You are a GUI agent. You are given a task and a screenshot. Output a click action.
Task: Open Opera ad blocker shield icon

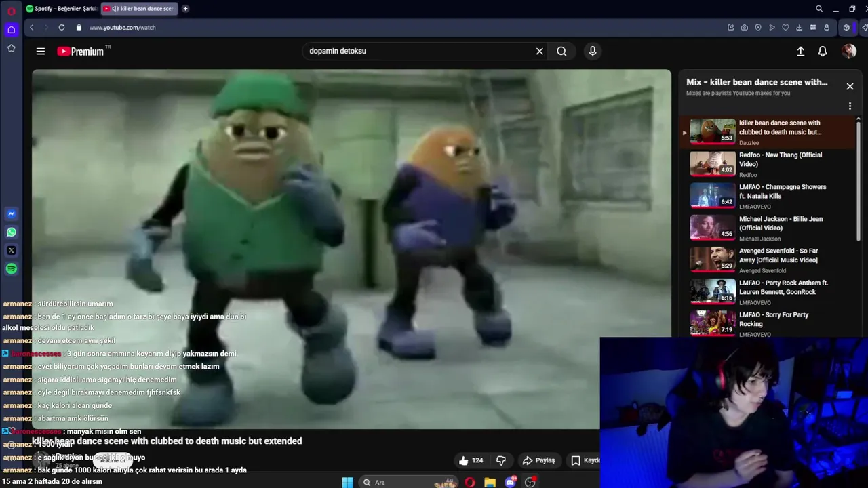pyautogui.click(x=758, y=28)
